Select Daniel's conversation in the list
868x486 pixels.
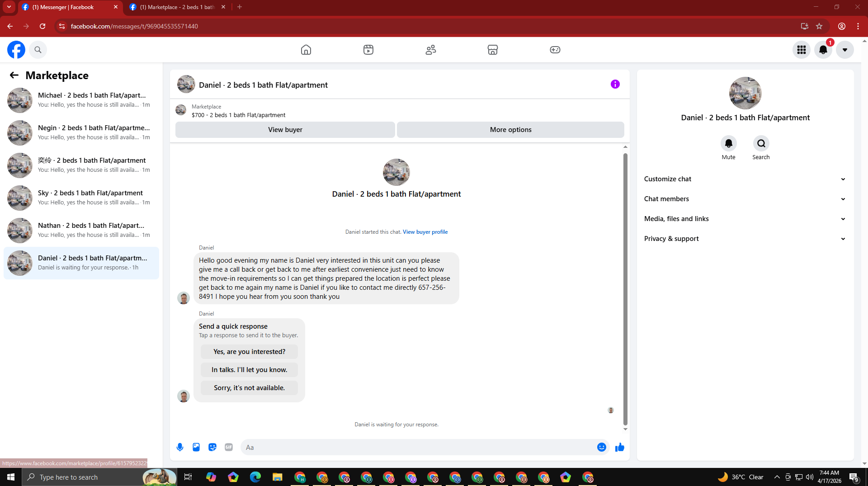click(81, 263)
